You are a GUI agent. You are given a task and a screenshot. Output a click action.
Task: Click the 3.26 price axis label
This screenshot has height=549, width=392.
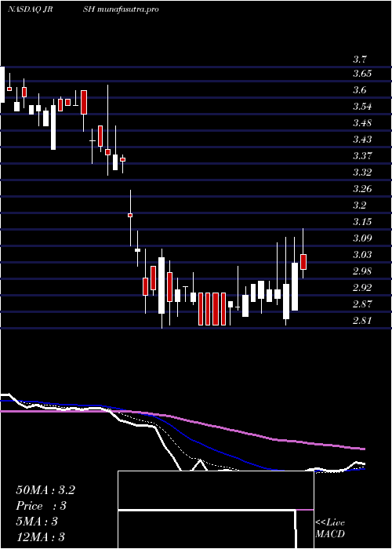point(362,189)
